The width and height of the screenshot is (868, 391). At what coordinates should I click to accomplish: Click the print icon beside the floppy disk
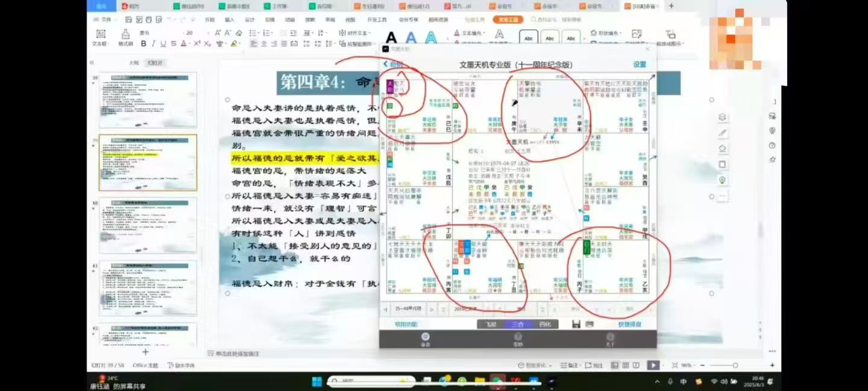590,324
